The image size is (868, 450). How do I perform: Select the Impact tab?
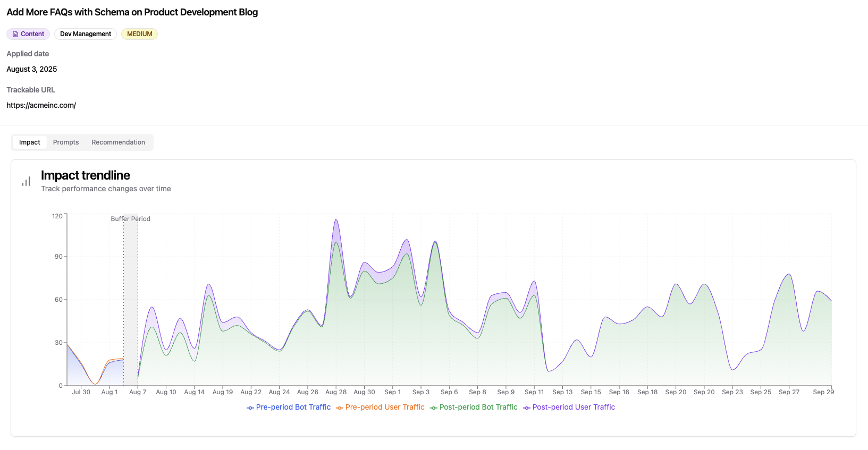click(30, 142)
